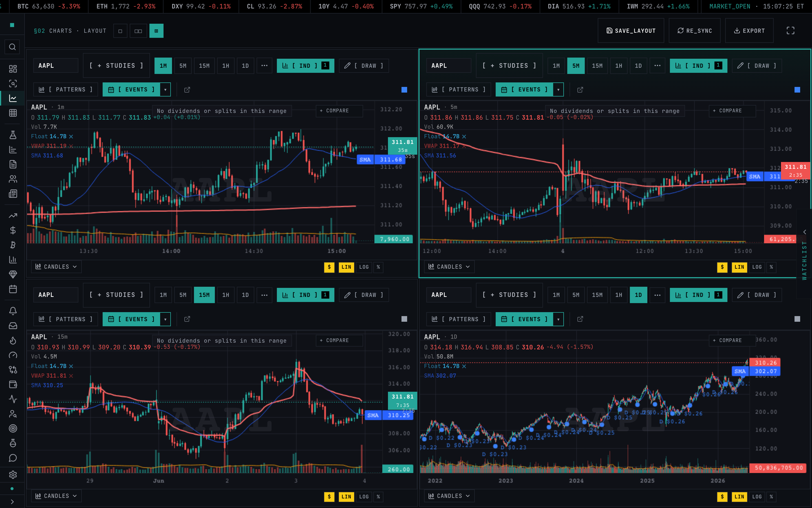
Task: Select the four-chart grid layout
Action: [x=156, y=31]
